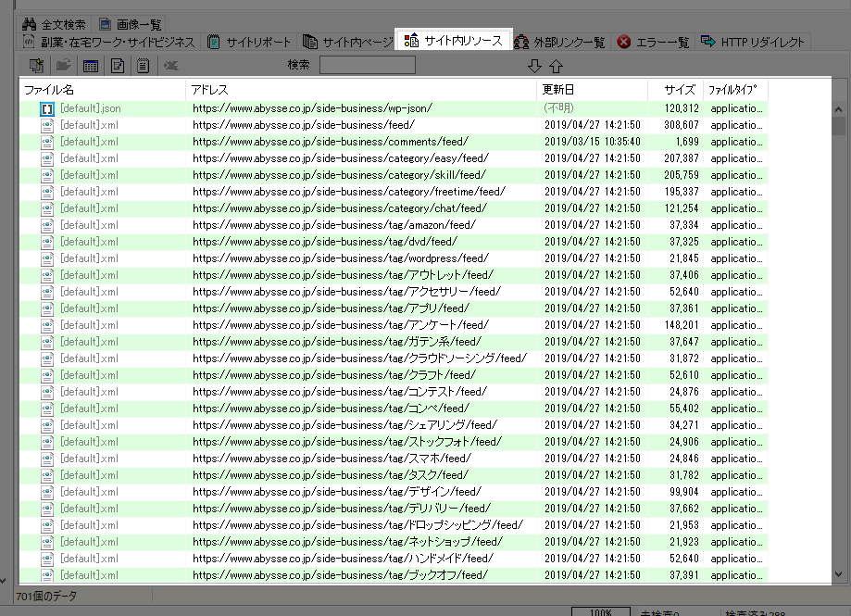
Task: Click the up arrow icon beside search box
Action: coord(556,66)
